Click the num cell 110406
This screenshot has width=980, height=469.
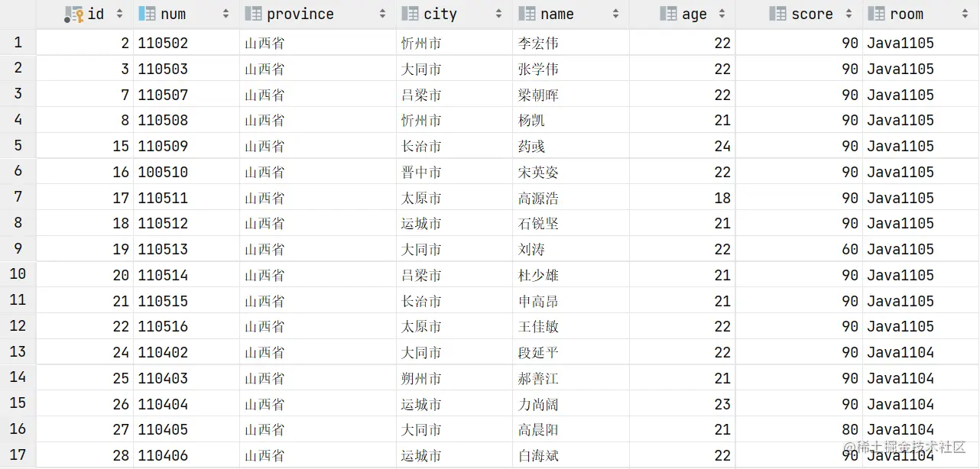(163, 455)
